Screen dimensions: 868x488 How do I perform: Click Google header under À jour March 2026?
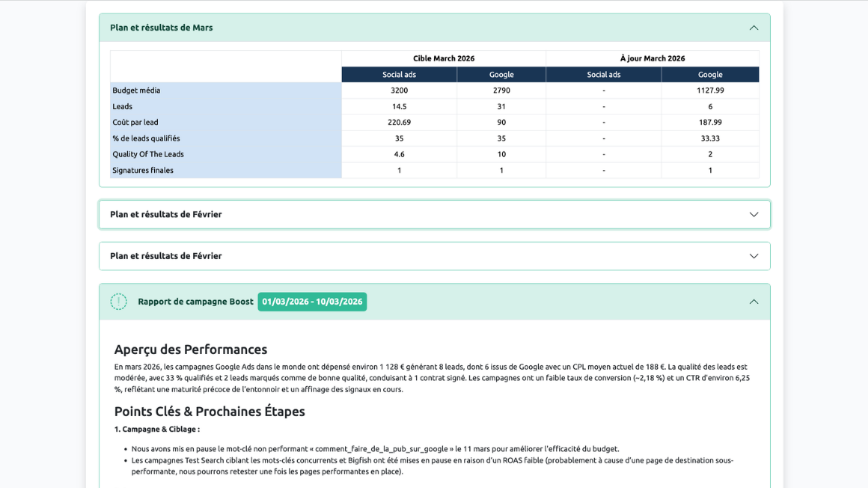coord(710,75)
